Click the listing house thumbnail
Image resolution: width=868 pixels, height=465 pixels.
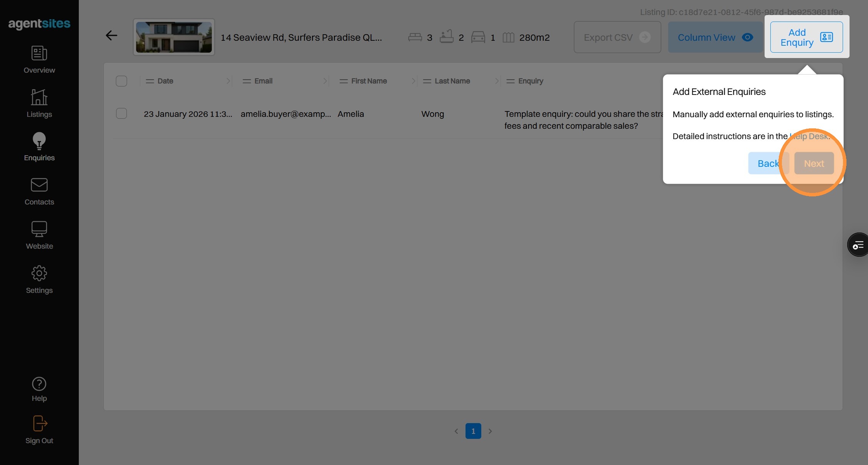click(x=174, y=37)
